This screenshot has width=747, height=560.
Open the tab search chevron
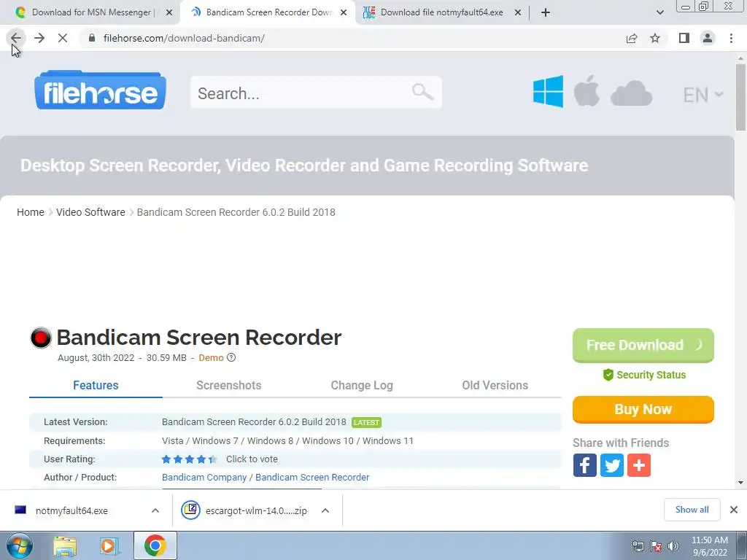659,12
